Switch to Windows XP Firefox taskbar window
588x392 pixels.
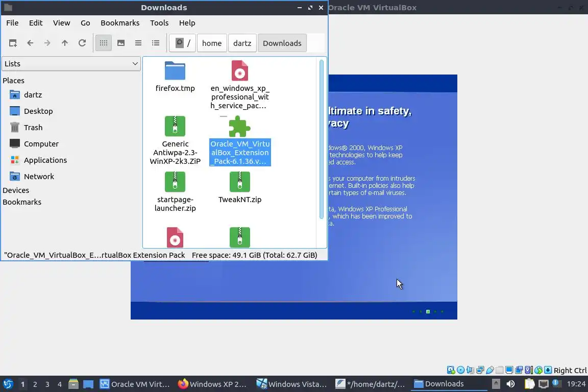coord(213,384)
